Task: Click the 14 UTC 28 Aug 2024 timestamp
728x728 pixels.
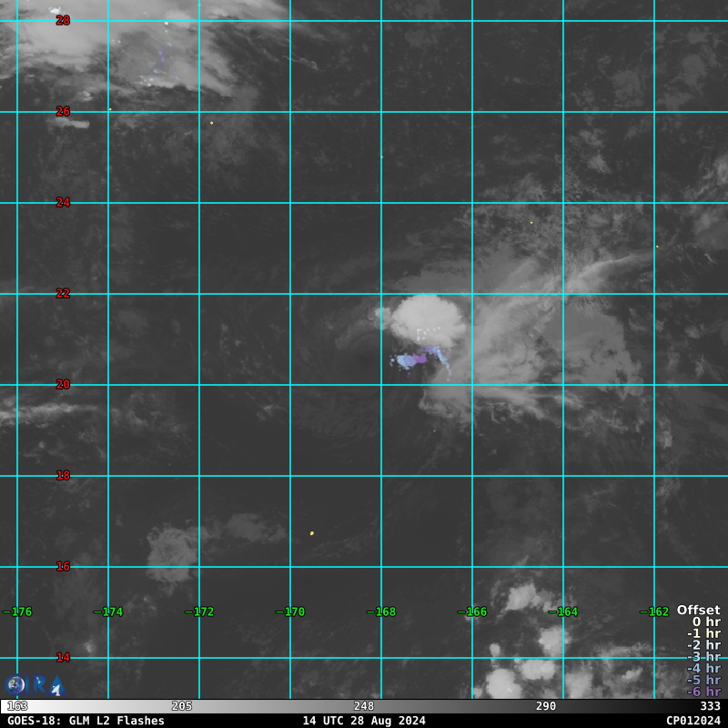Action: [x=364, y=721]
